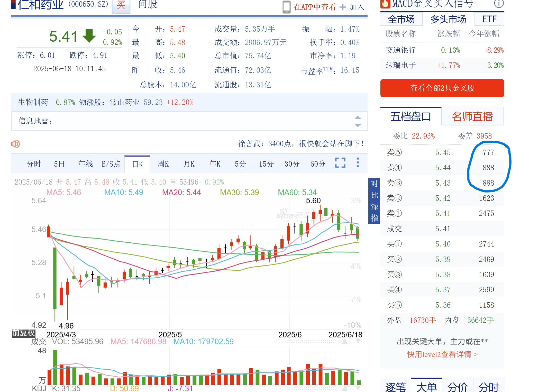
Task: Collapse volume indicator down triangle
Action: 358,341
